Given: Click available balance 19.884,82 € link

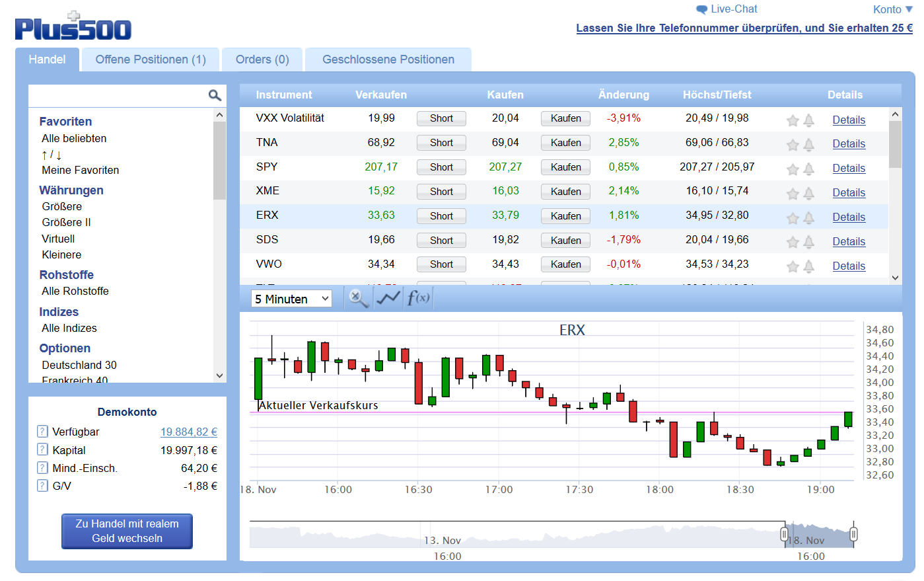Looking at the screenshot, I should coord(189,432).
